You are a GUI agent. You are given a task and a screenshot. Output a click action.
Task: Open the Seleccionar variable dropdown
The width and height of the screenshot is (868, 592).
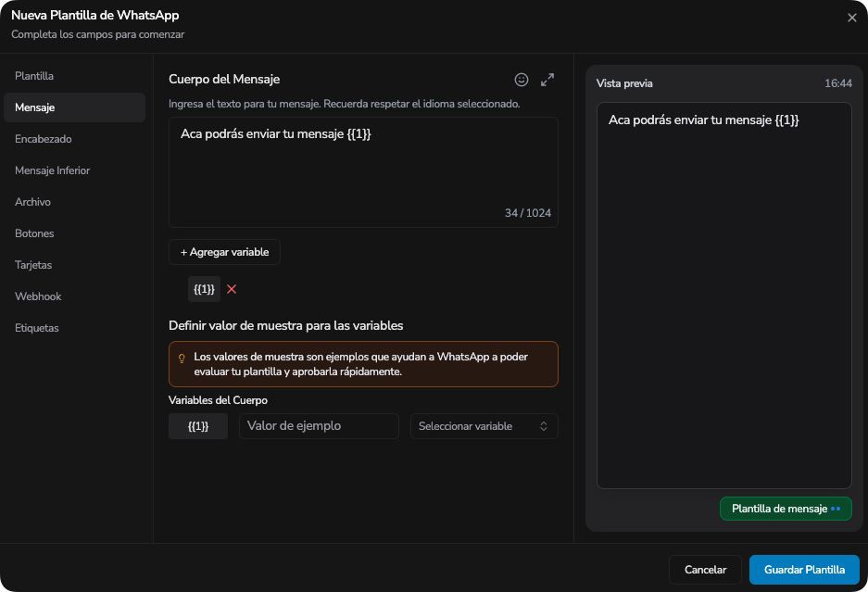484,426
